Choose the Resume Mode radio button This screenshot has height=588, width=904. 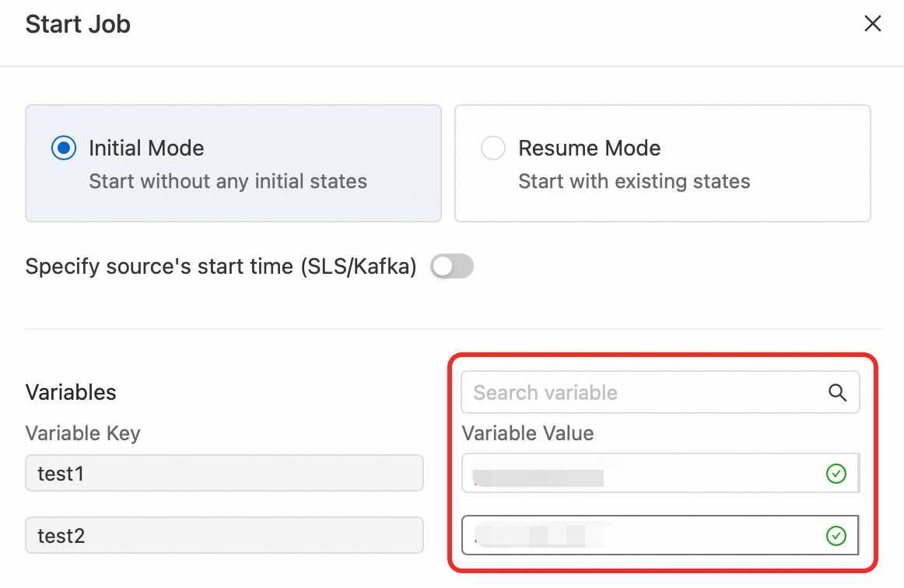[x=493, y=149]
